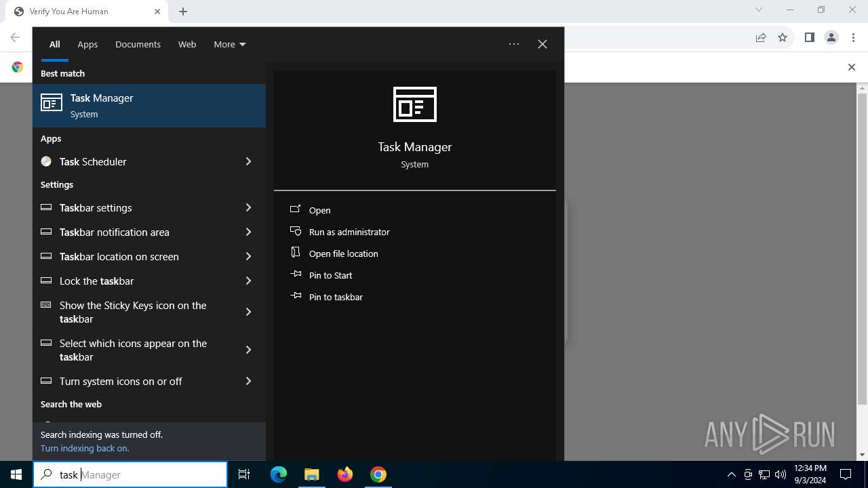Expand Turn system icons on or off chevron

248,381
